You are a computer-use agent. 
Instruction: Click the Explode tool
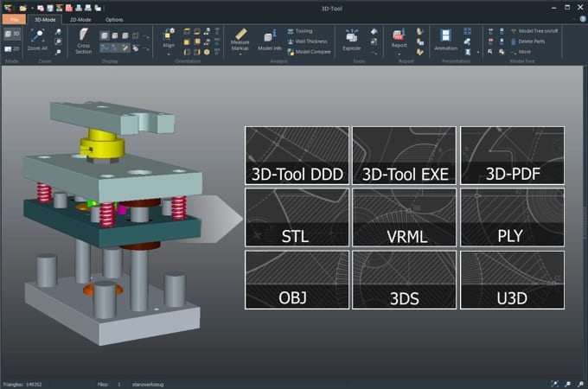click(351, 40)
